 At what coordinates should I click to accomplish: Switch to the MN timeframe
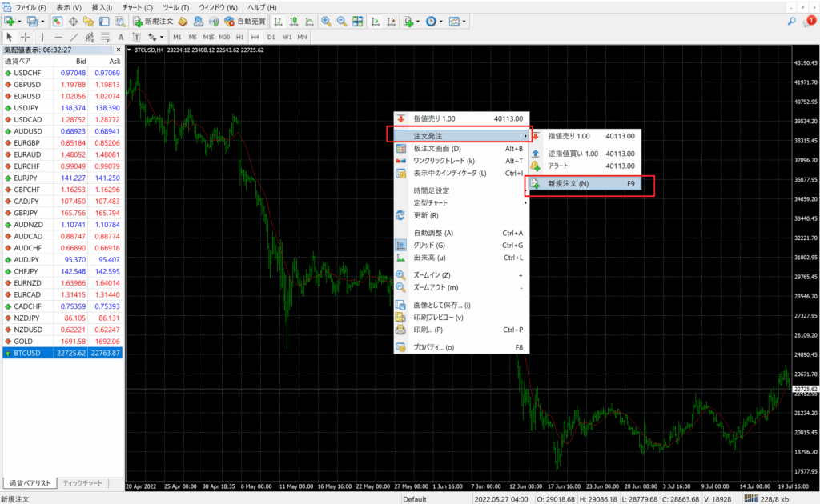[x=302, y=37]
